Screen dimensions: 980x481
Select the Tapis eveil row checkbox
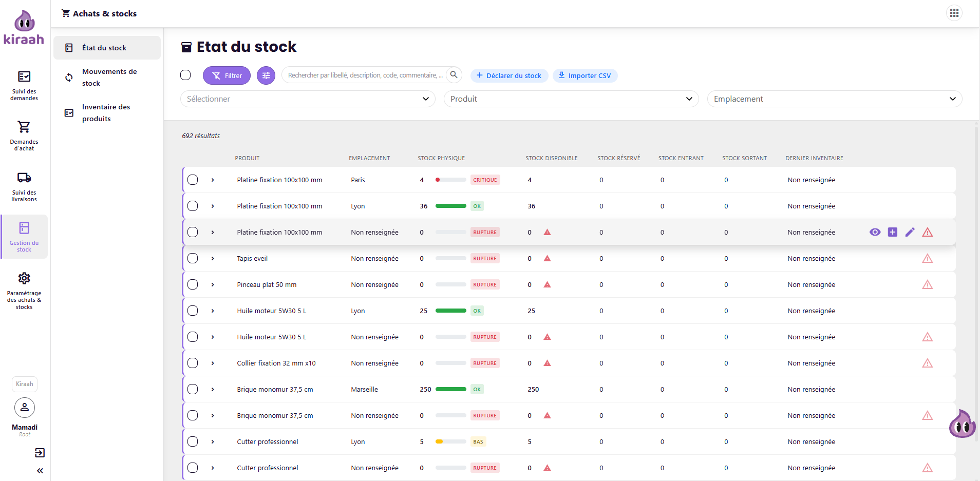pyautogui.click(x=193, y=258)
